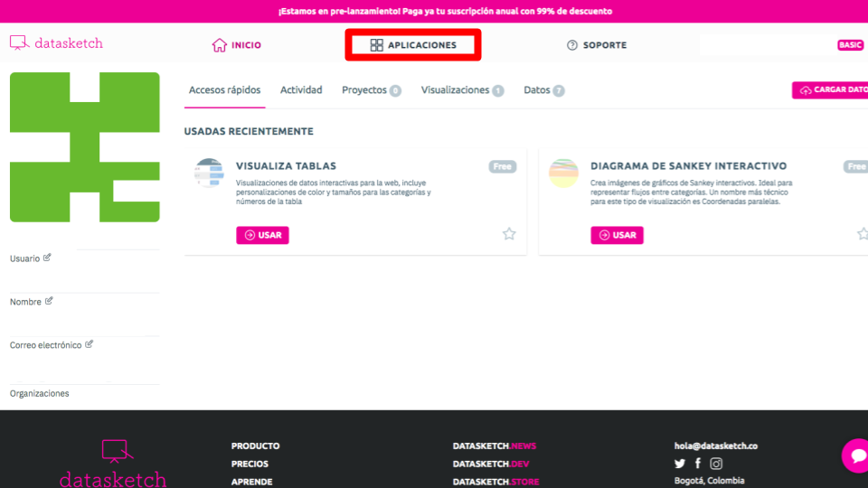
Task: Visit DATASKETCH.DEV footer link
Action: coord(491,464)
